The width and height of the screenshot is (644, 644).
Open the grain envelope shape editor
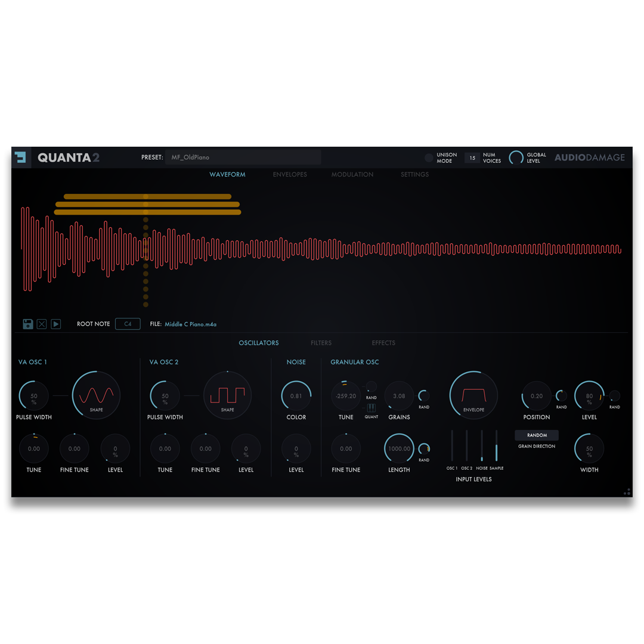pos(473,395)
